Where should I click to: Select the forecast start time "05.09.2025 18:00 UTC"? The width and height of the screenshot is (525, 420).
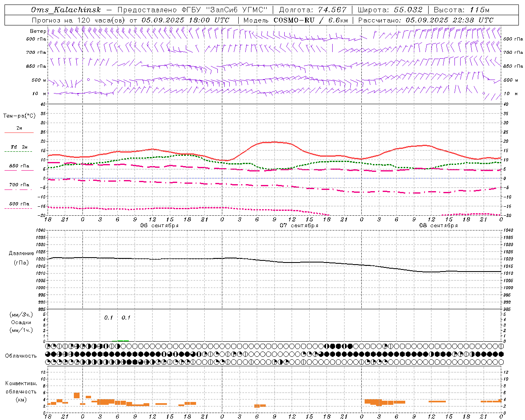click(x=185, y=20)
